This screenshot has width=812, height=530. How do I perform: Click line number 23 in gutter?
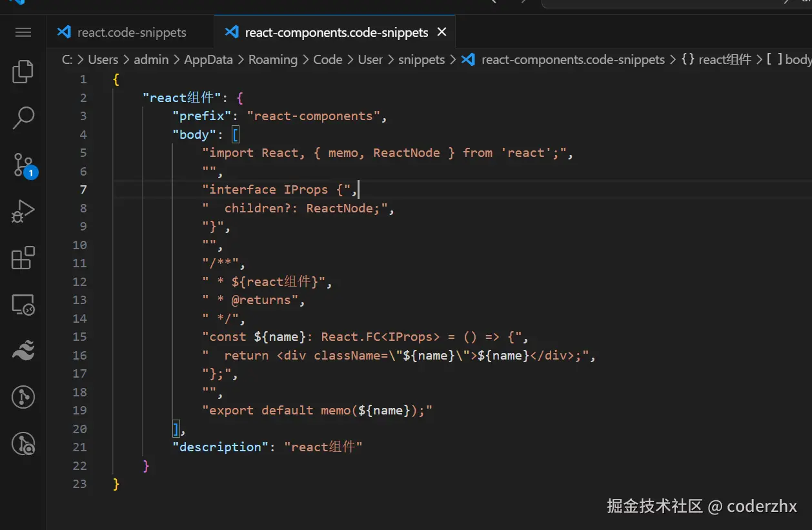(79, 484)
